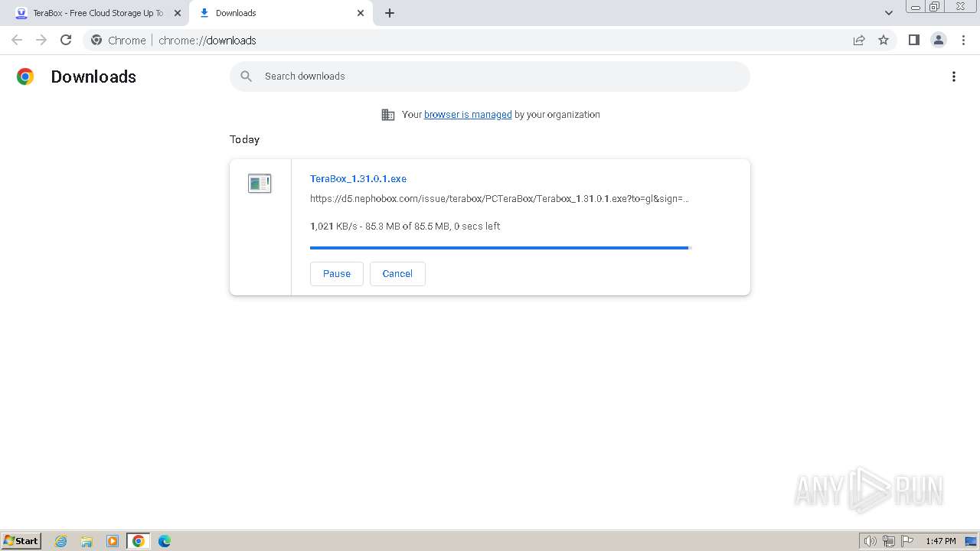Image resolution: width=980 pixels, height=551 pixels.
Task: Bookmark this page with the star icon
Action: click(x=884, y=41)
